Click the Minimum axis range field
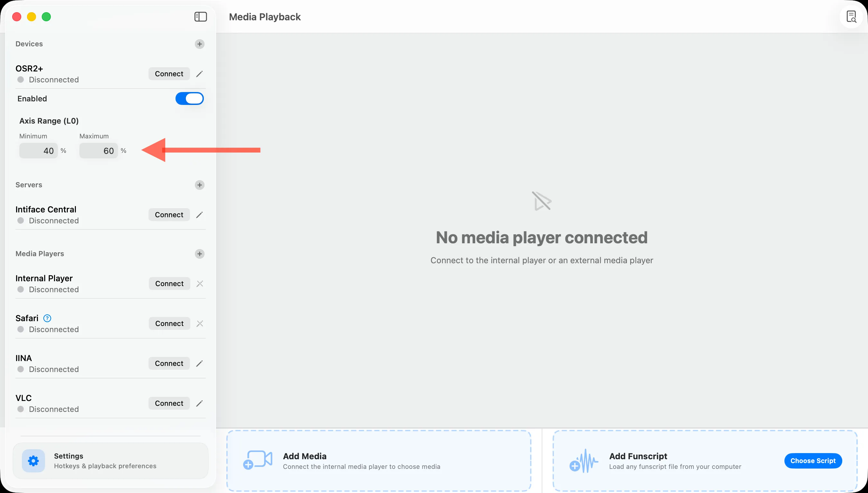The width and height of the screenshot is (868, 493). (x=39, y=151)
